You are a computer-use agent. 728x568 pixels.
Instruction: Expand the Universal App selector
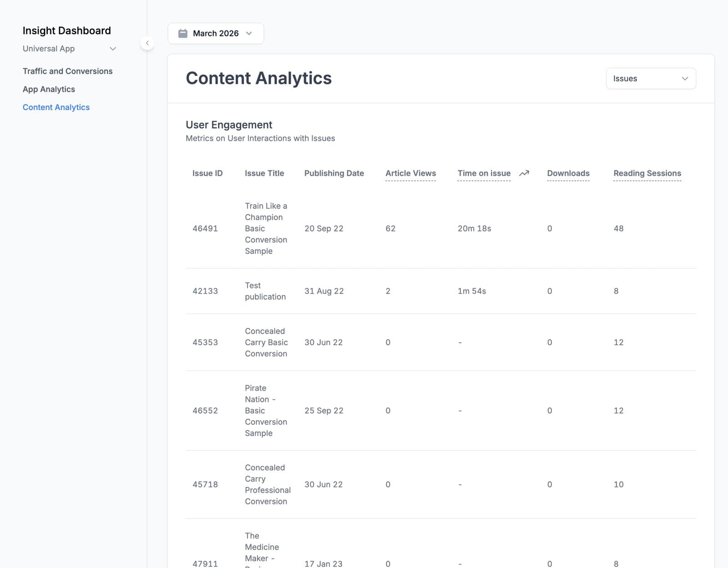[x=69, y=49]
